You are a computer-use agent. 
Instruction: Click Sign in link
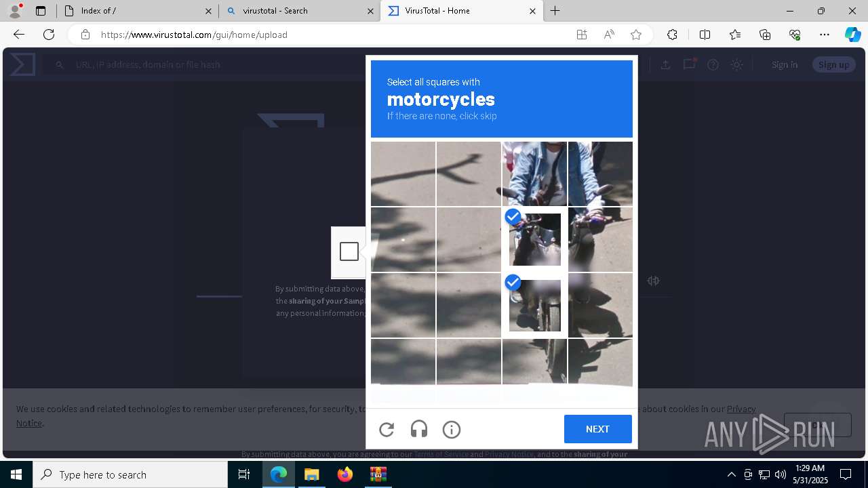coord(785,64)
